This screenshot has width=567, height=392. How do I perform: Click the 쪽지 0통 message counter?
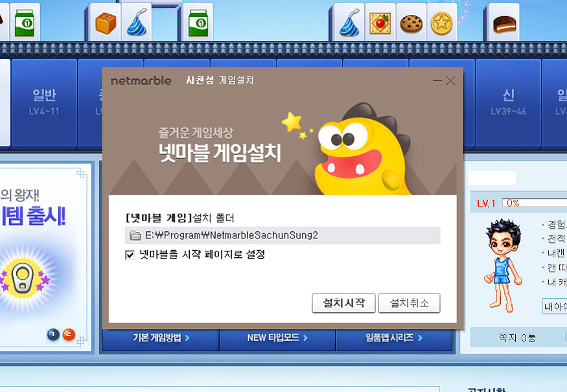(516, 338)
